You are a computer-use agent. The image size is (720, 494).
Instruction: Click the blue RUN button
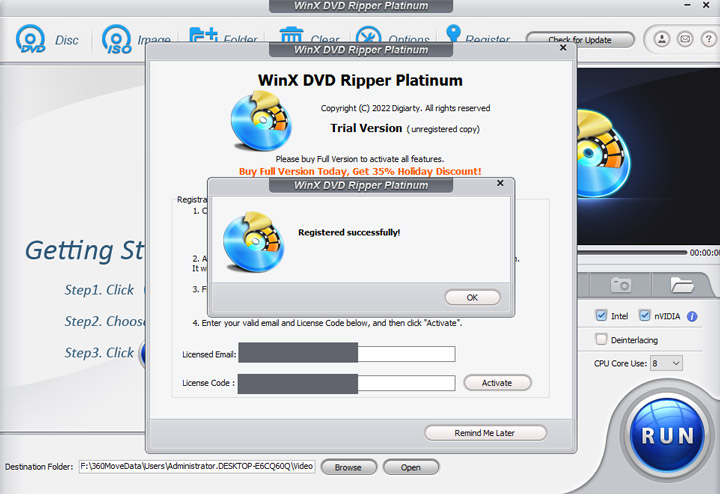tap(667, 435)
